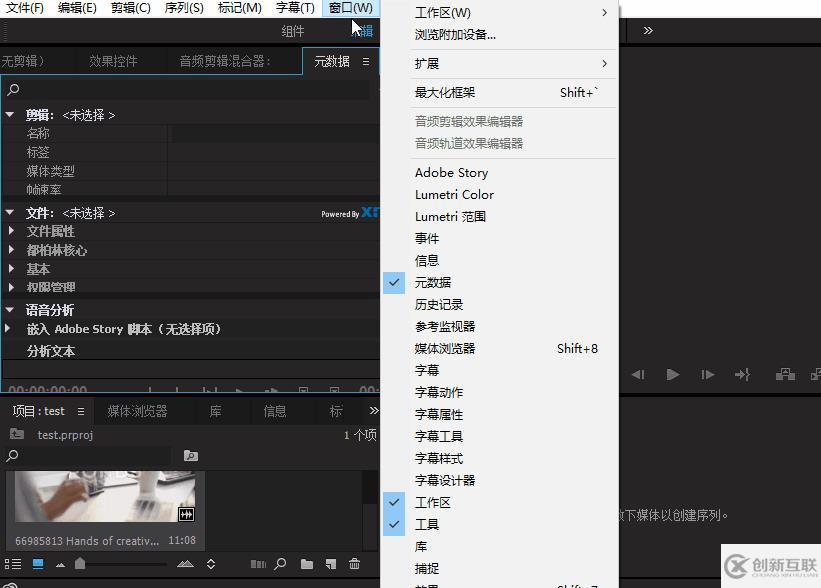
Task: Click the bin filter icon beside search
Action: tap(191, 456)
